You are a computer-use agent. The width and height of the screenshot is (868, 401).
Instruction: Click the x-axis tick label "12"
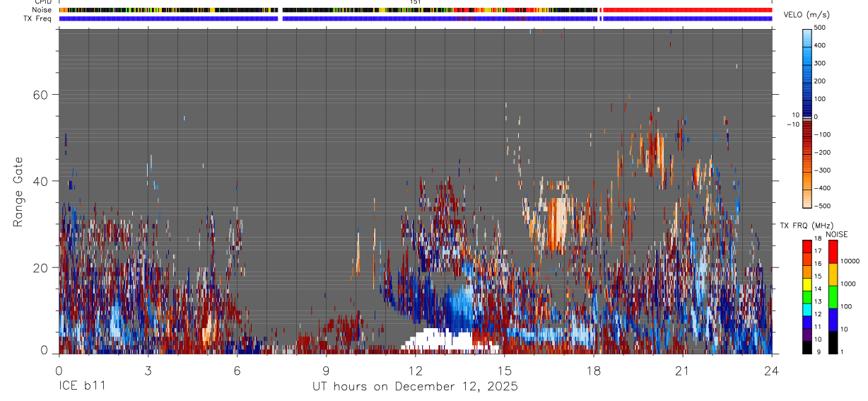416,371
